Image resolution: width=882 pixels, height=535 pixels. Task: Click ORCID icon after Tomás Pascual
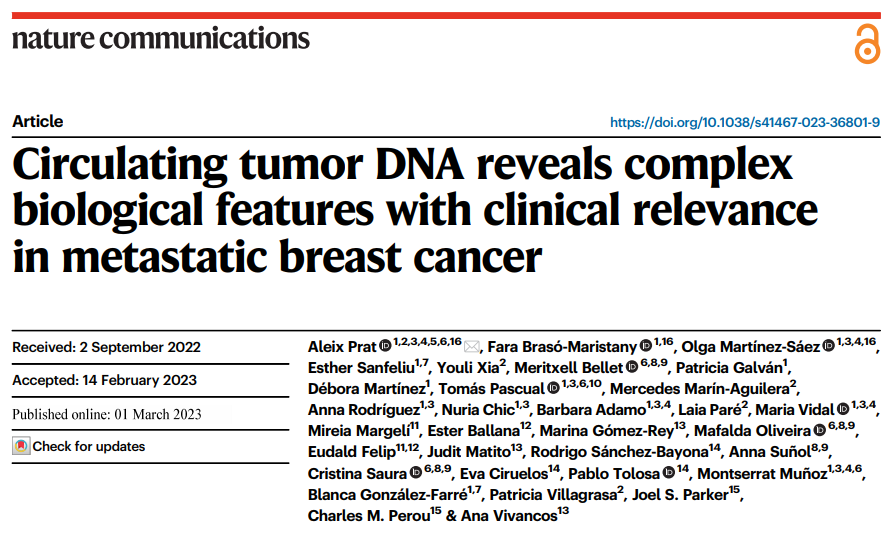pyautogui.click(x=554, y=388)
